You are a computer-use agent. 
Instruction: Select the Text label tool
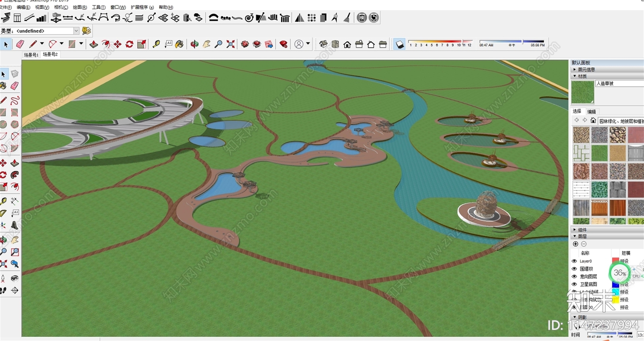pos(168,44)
